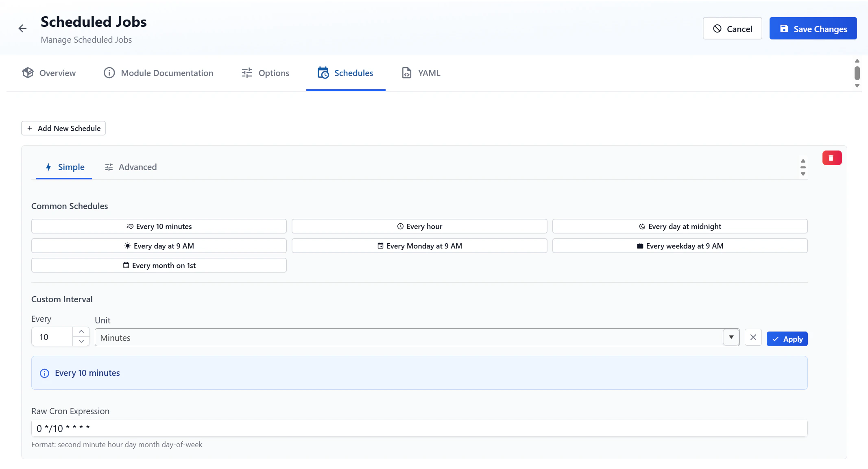This screenshot has height=469, width=868.
Task: Select the Schedules tab
Action: [x=345, y=73]
